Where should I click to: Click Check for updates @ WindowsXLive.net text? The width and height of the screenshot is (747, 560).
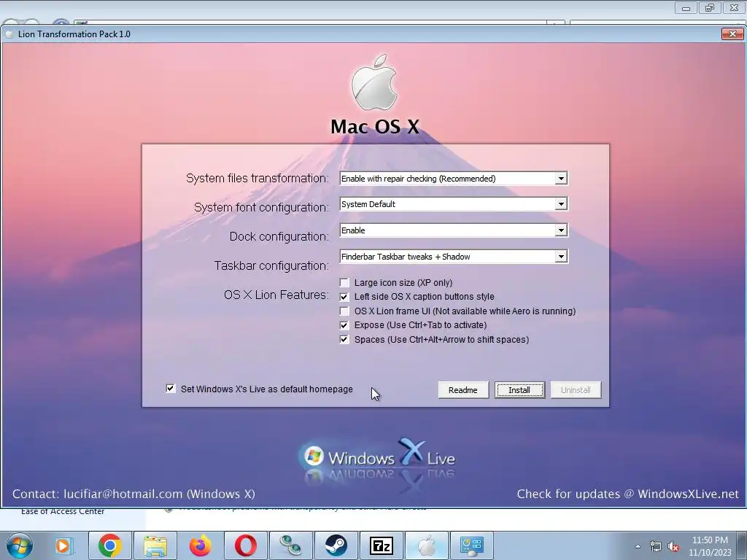point(627,494)
